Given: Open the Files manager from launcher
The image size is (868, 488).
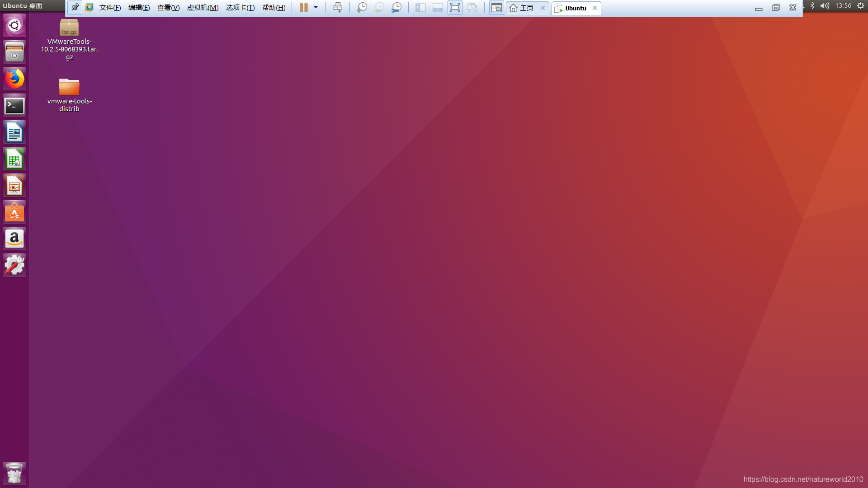Looking at the screenshot, I should coord(14,52).
